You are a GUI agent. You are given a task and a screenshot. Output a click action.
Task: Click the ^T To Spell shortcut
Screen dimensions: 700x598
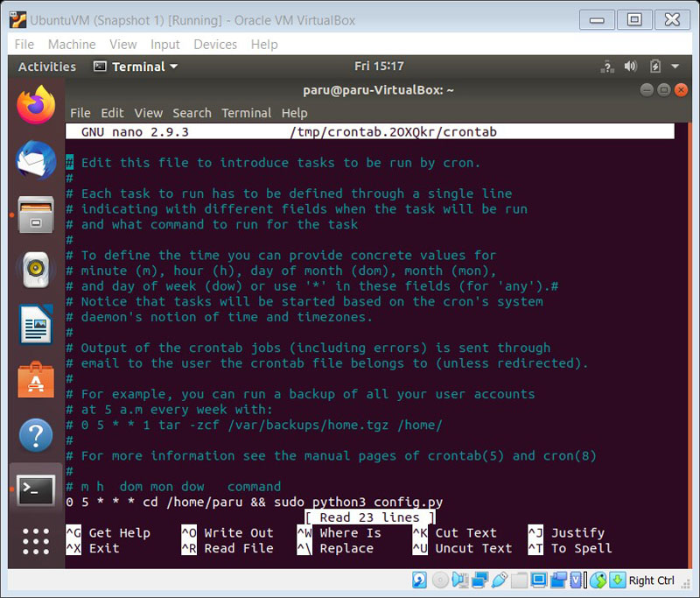tap(570, 548)
